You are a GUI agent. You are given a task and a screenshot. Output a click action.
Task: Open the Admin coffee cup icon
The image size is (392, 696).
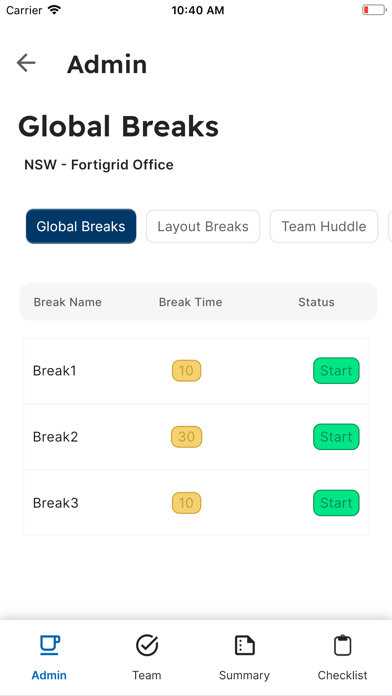click(x=49, y=645)
